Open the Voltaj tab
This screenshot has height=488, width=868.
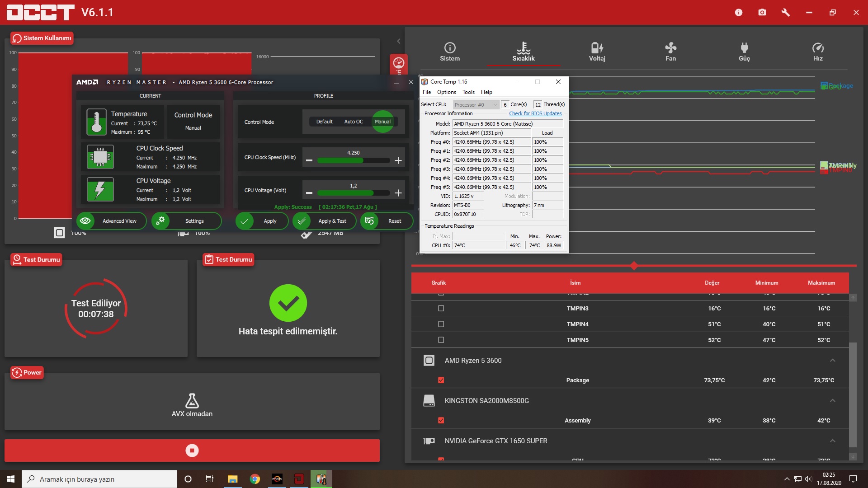(597, 52)
